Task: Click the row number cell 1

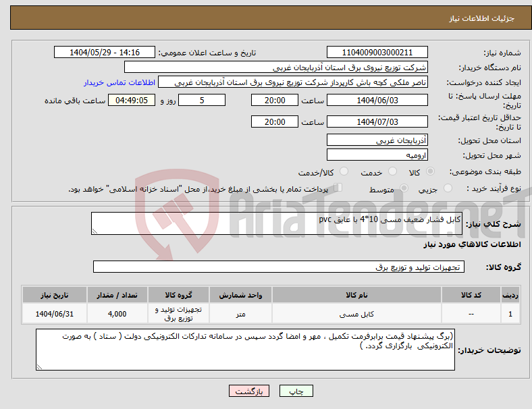Action: [510, 314]
